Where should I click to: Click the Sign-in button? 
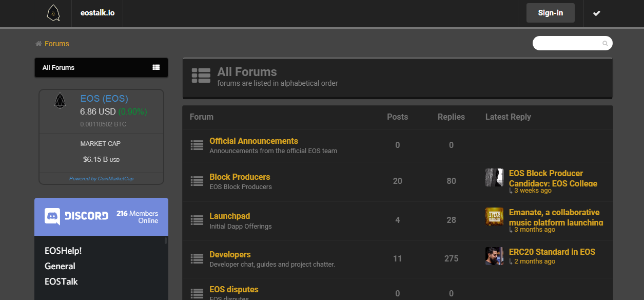[551, 13]
